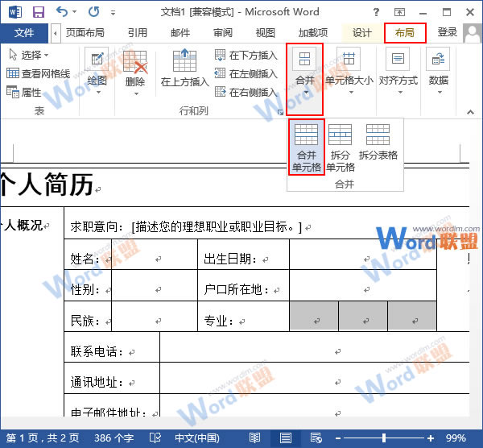
Task: Open the 绘图 draw table menu
Action: pyautogui.click(x=97, y=72)
